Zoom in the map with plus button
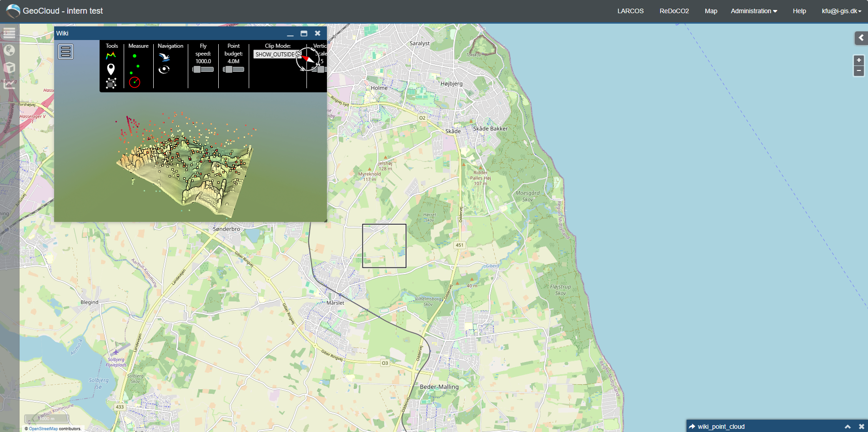Viewport: 868px width, 432px height. 859,60
